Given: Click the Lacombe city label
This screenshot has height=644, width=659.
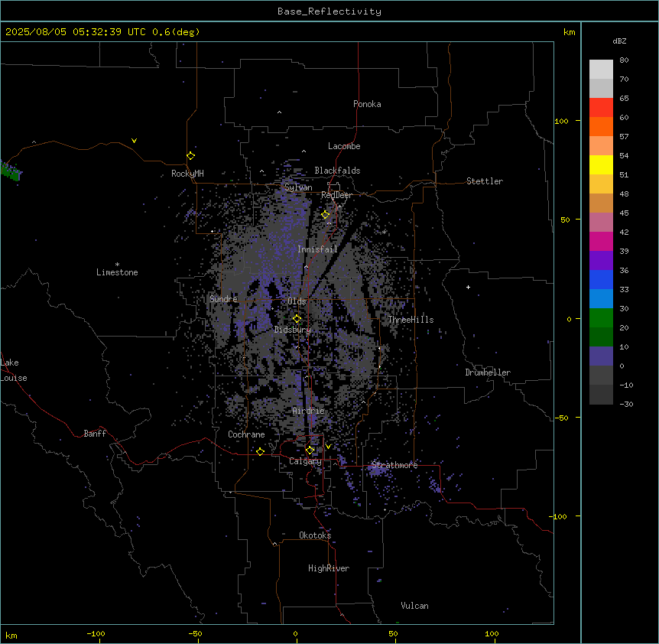Looking at the screenshot, I should [344, 146].
